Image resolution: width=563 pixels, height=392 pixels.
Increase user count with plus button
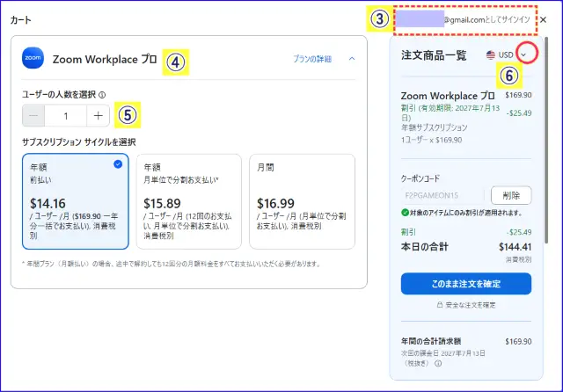[98, 116]
